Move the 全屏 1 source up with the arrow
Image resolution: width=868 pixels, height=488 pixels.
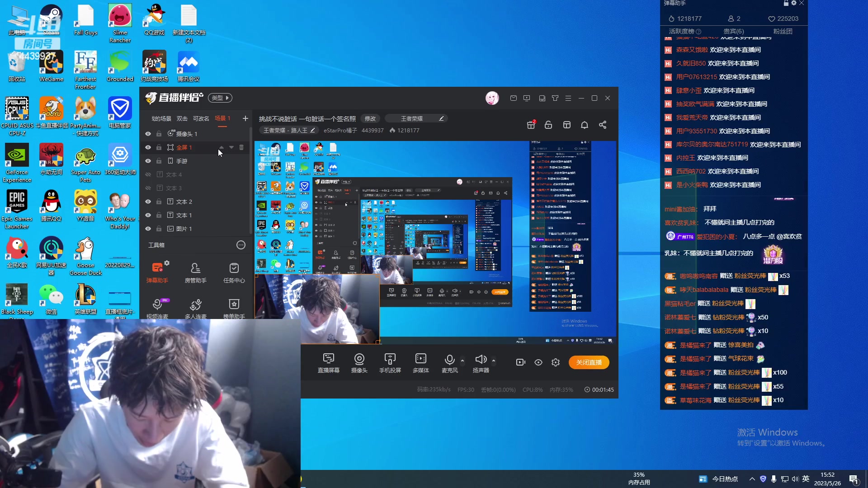click(x=222, y=147)
